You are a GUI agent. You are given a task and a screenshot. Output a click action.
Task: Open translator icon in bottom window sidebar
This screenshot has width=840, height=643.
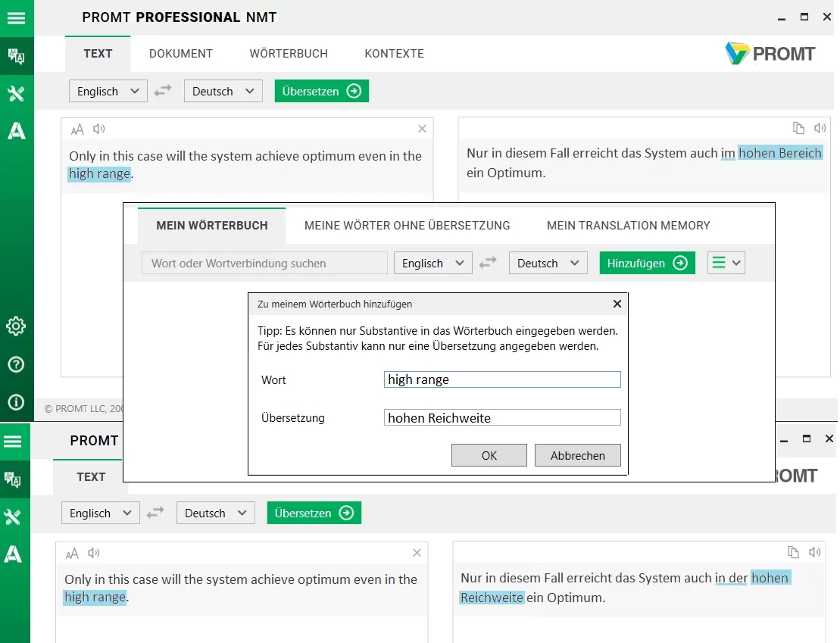point(12,479)
